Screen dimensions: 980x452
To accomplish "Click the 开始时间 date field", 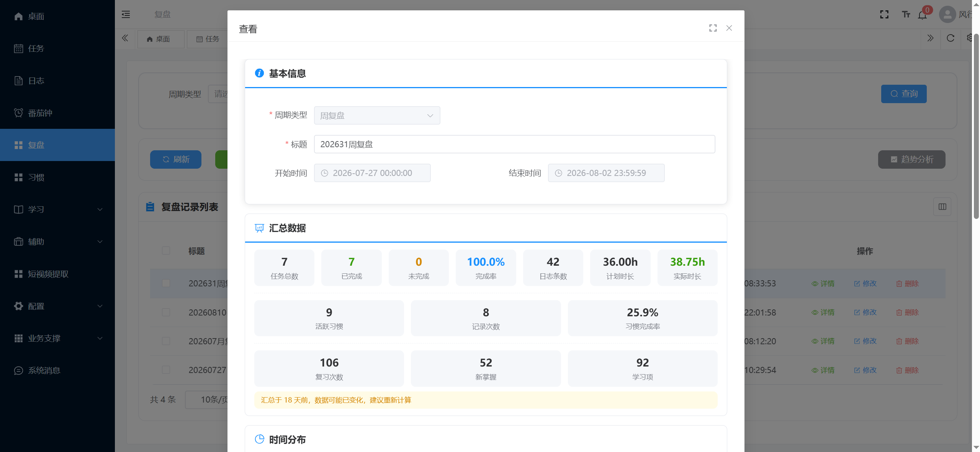I will [372, 173].
